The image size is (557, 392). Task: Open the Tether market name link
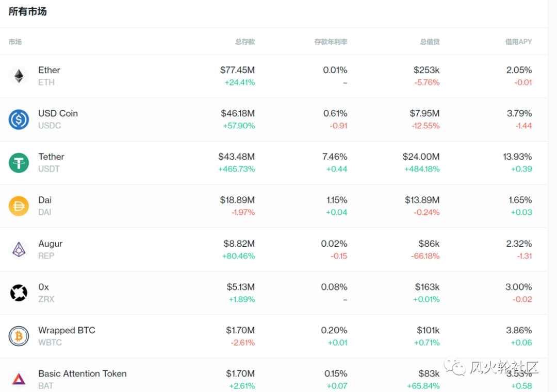51,157
